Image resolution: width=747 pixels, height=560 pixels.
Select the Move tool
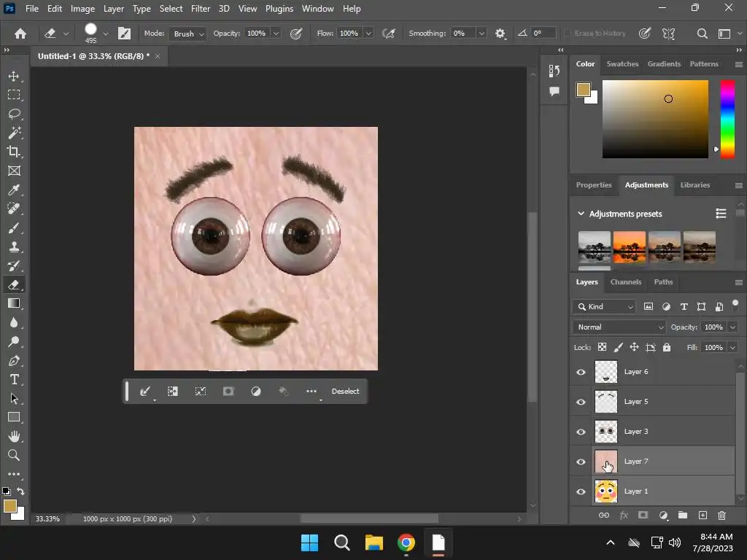(14, 76)
